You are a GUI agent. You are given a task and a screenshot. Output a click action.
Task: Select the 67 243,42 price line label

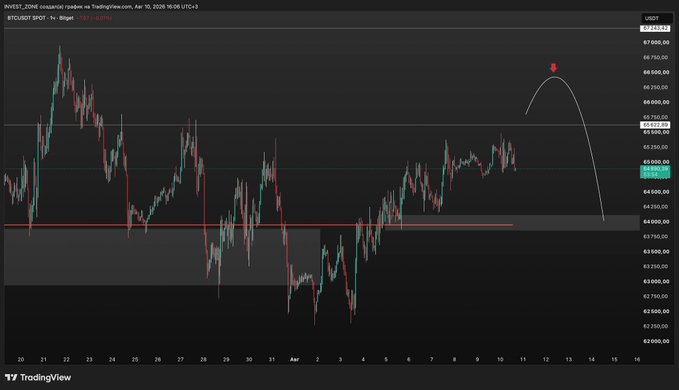pos(655,28)
